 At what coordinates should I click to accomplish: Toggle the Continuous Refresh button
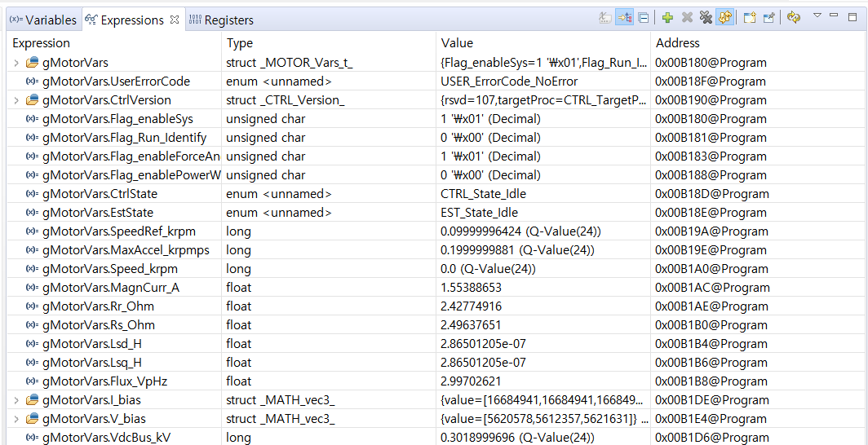(x=724, y=17)
